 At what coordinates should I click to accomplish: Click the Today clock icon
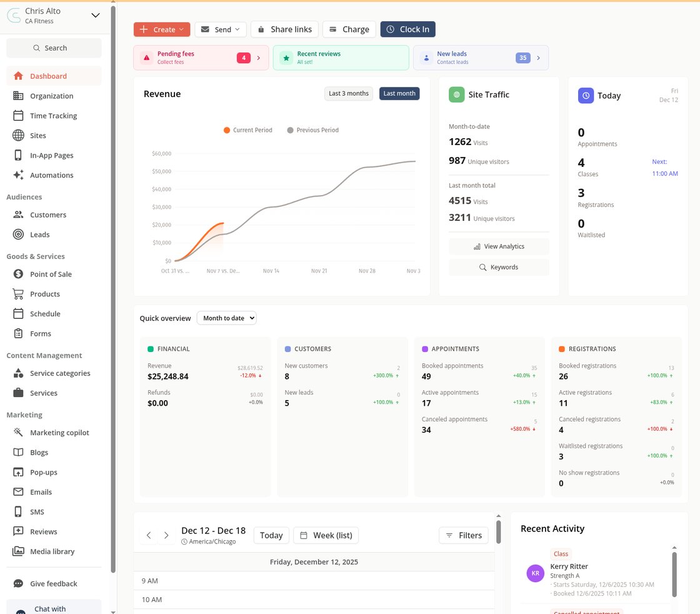point(586,96)
